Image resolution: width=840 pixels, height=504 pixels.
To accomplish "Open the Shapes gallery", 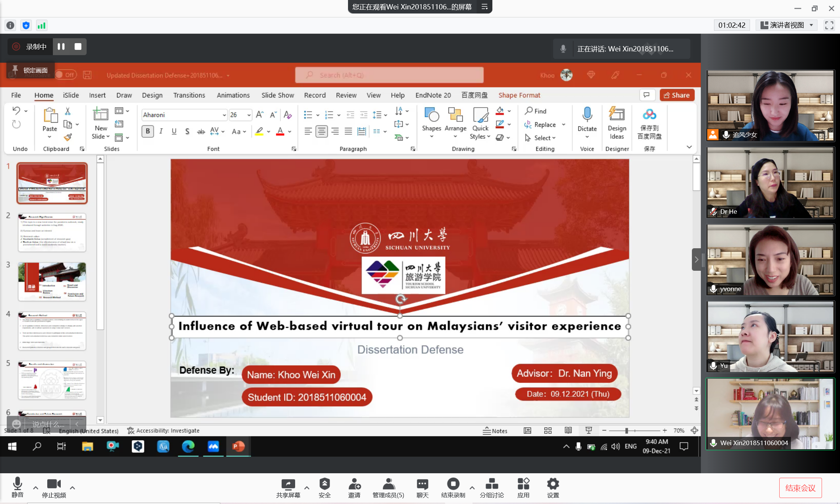I will pos(431,119).
